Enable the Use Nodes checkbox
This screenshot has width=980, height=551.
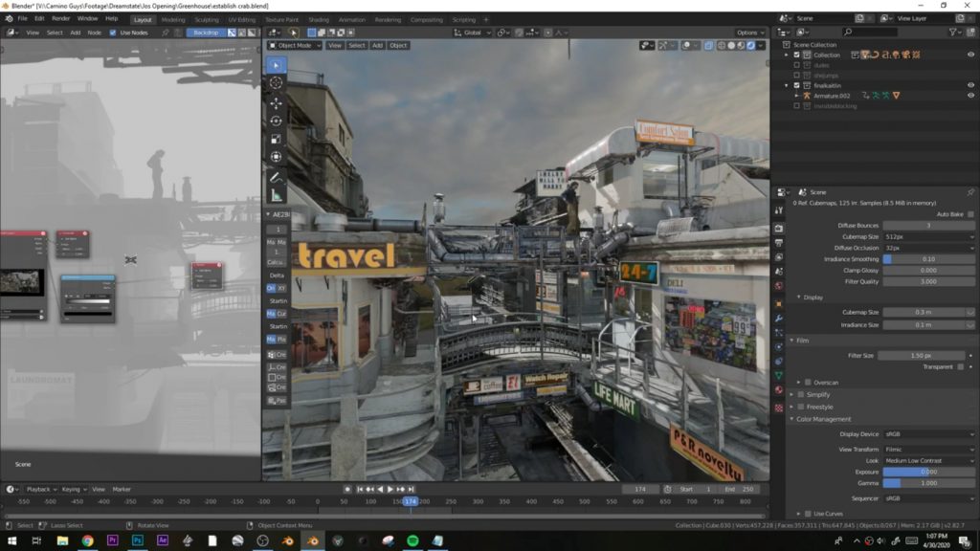click(113, 33)
